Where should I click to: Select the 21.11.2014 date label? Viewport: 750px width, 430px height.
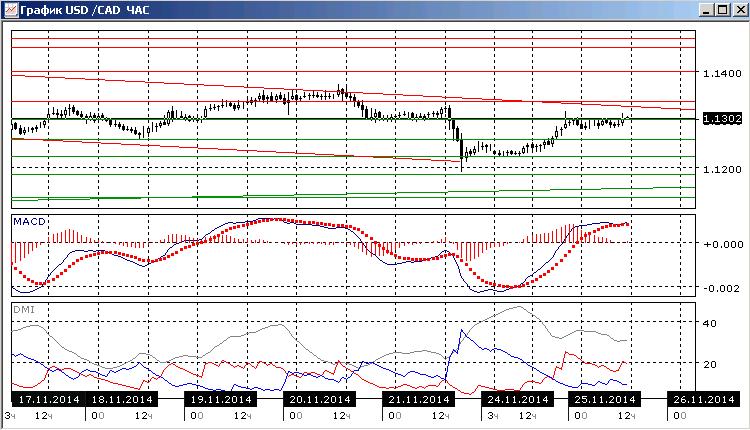pyautogui.click(x=419, y=399)
